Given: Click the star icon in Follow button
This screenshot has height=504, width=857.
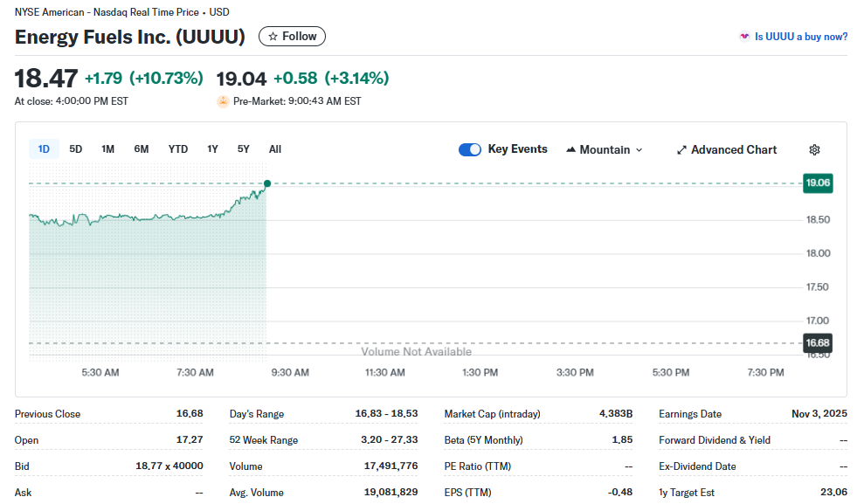Looking at the screenshot, I should [x=273, y=37].
